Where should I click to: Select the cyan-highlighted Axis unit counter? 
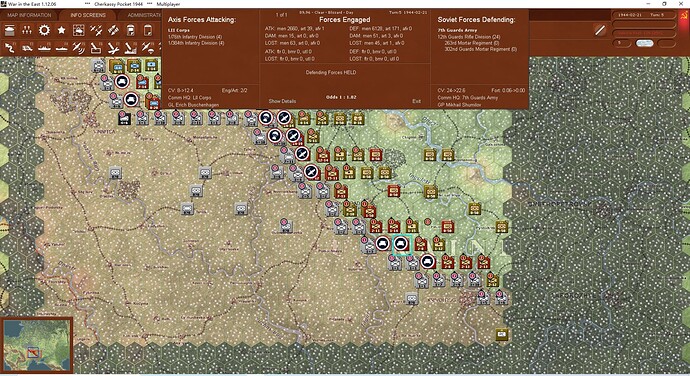click(401, 243)
